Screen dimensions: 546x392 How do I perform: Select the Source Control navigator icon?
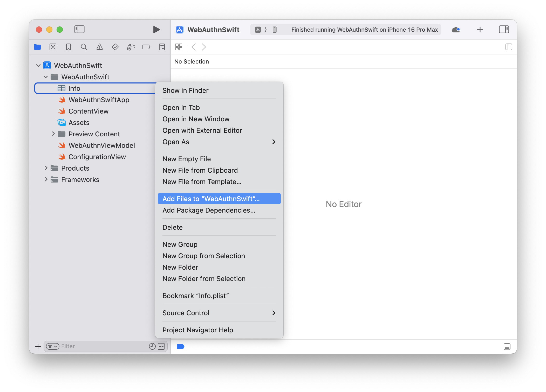(53, 47)
